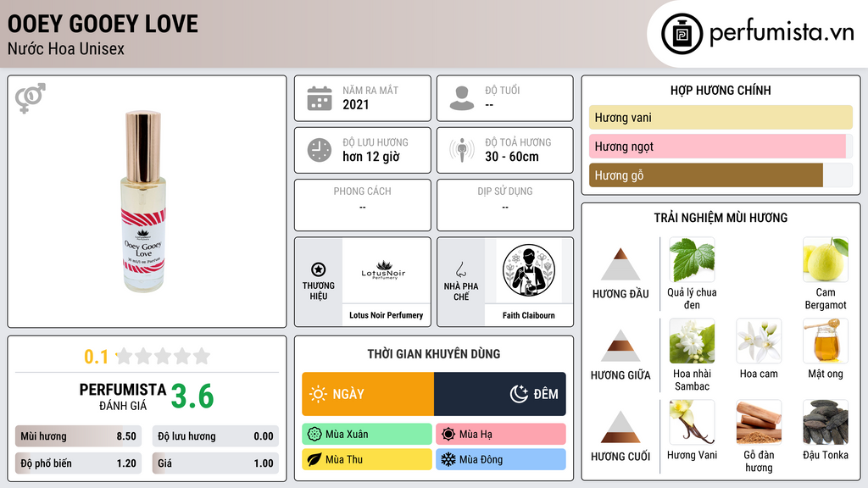The width and height of the screenshot is (868, 488).
Task: Click the sun icon in the Ngày bar
Action: click(x=318, y=394)
